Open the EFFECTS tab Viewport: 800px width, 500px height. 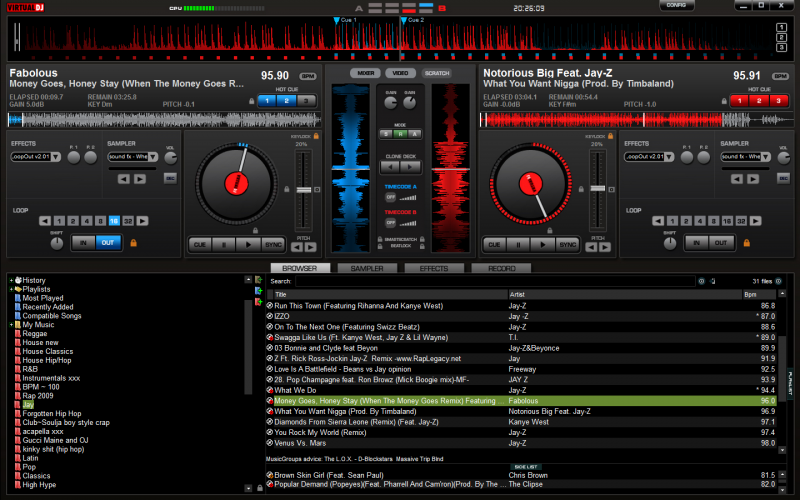pyautogui.click(x=434, y=268)
